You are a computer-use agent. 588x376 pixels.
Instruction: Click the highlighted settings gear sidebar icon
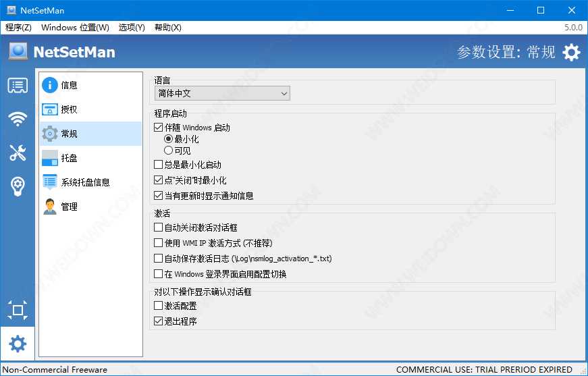pos(18,344)
